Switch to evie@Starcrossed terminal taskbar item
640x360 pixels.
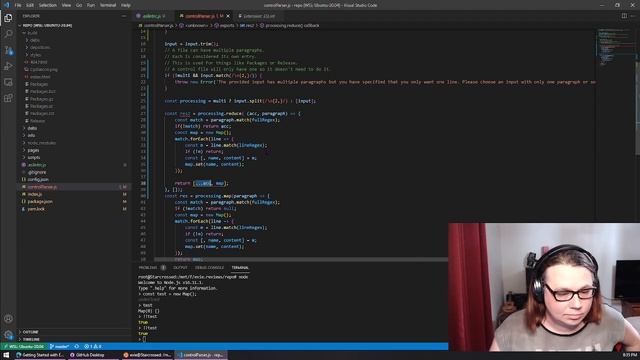pos(147,355)
